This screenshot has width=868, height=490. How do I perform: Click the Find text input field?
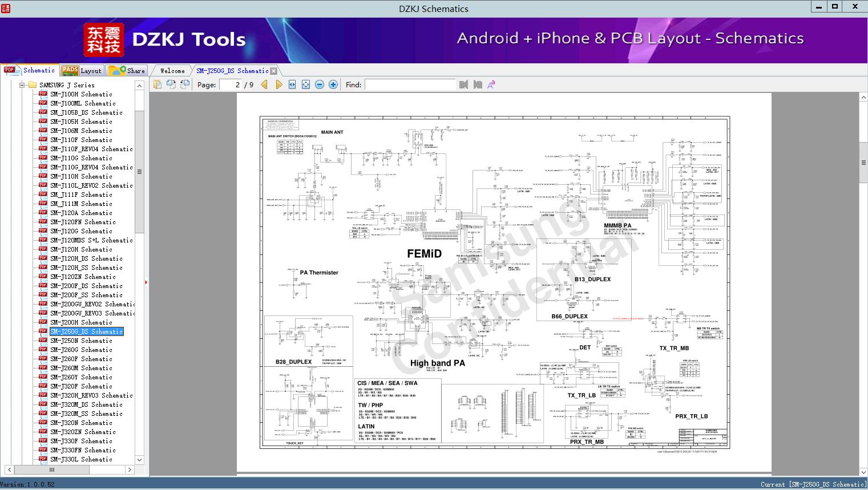[410, 84]
